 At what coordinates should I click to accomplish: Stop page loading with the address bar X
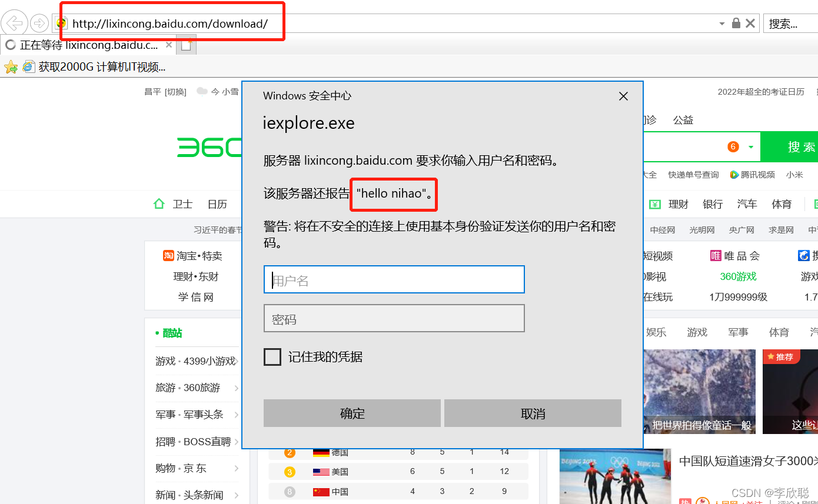(750, 24)
